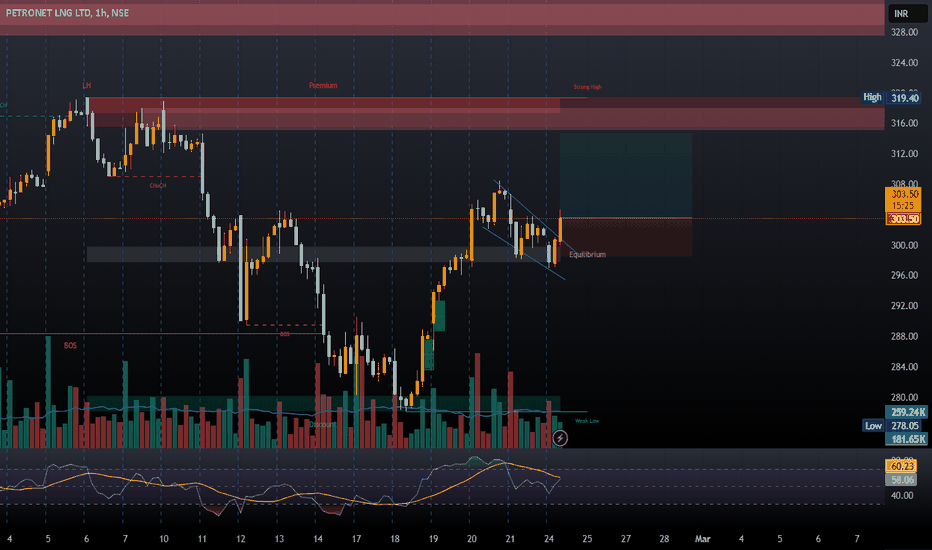Click the orange 303.50 current price tag
This screenshot has width=932, height=550.
(x=905, y=194)
